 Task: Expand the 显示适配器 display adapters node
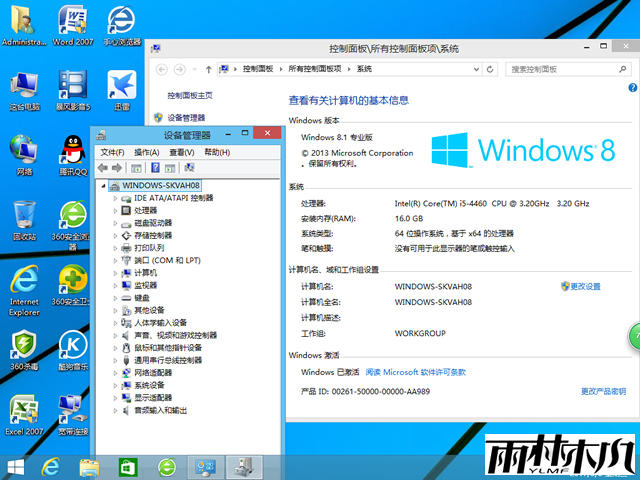115,397
